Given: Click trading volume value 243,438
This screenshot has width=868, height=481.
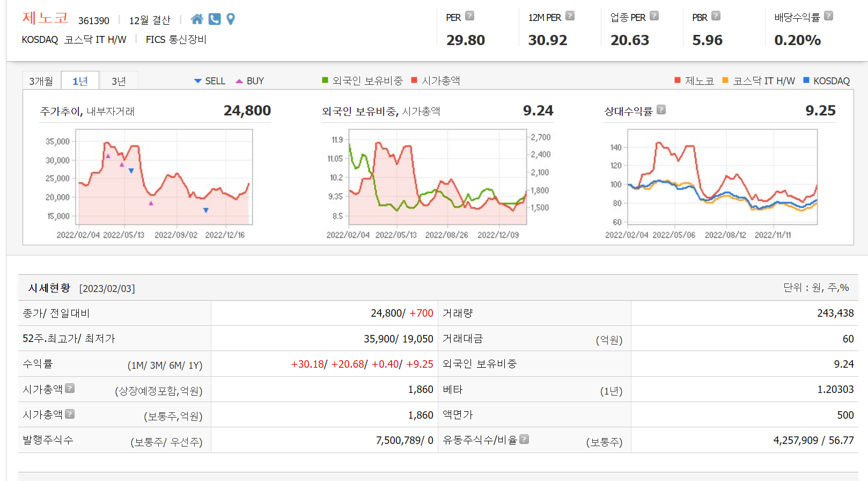Looking at the screenshot, I should [x=835, y=313].
